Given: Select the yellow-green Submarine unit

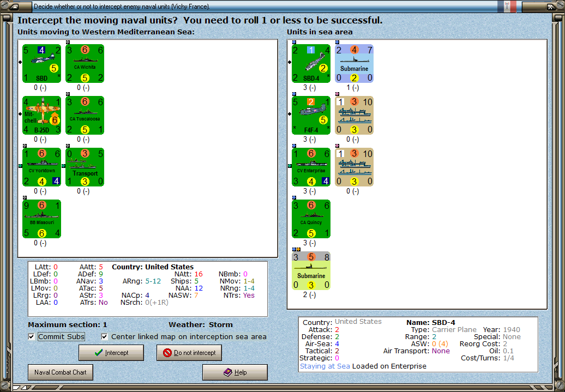Looking at the screenshot, I should click(311, 271).
